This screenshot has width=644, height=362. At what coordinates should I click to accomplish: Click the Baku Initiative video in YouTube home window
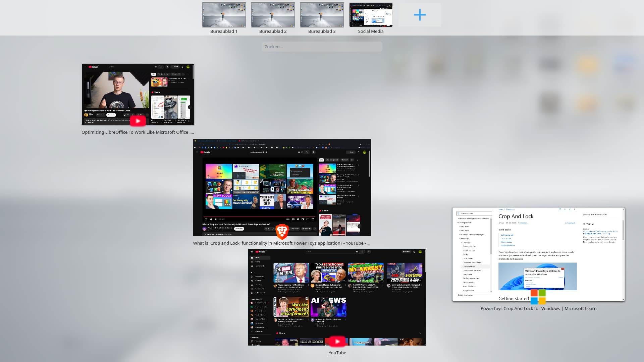(x=291, y=273)
